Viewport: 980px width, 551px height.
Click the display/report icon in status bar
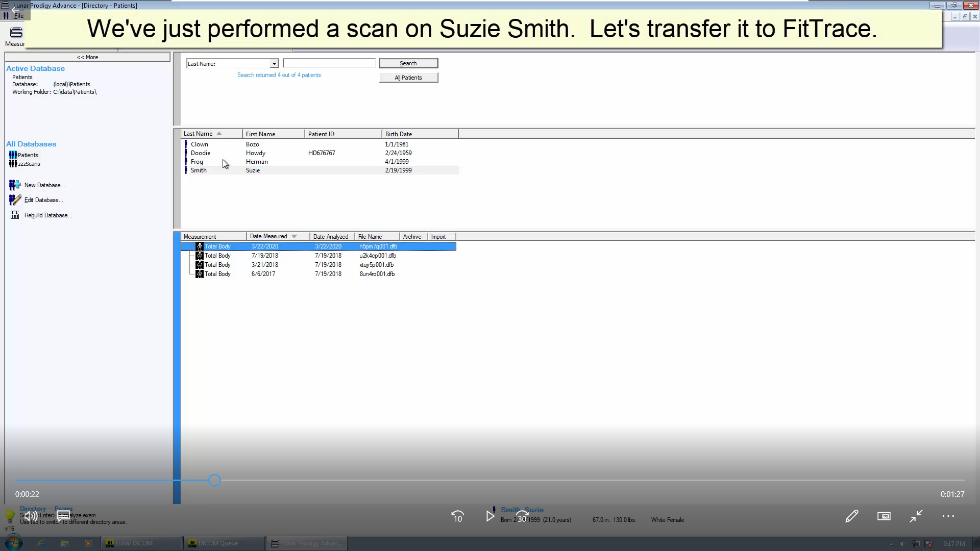click(884, 517)
